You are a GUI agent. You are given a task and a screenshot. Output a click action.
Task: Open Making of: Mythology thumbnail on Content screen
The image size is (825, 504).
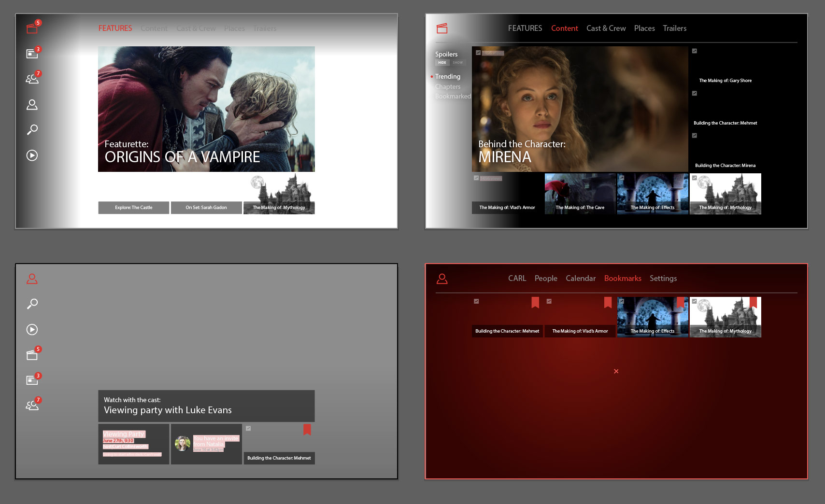coord(725,194)
